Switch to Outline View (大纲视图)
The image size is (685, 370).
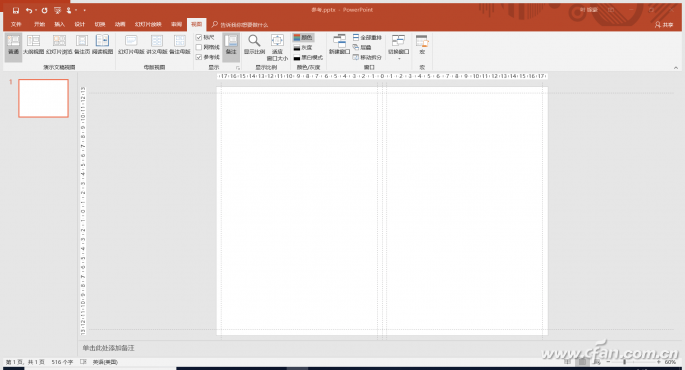(34, 45)
